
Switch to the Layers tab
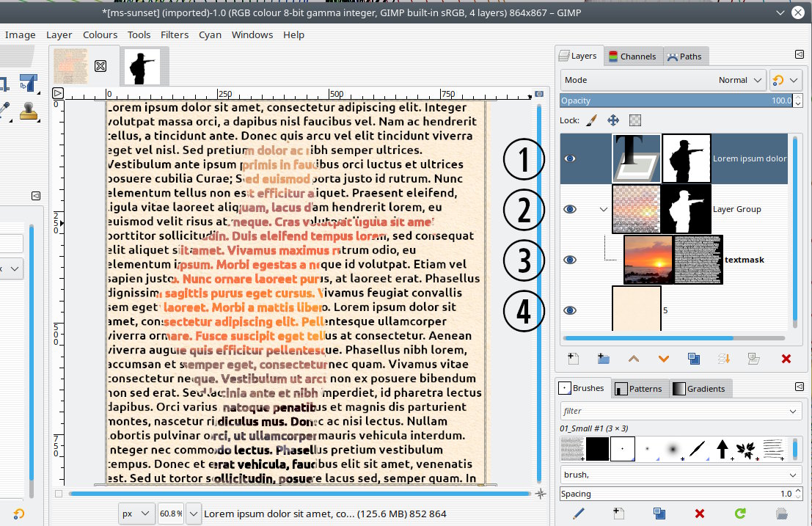click(579, 56)
